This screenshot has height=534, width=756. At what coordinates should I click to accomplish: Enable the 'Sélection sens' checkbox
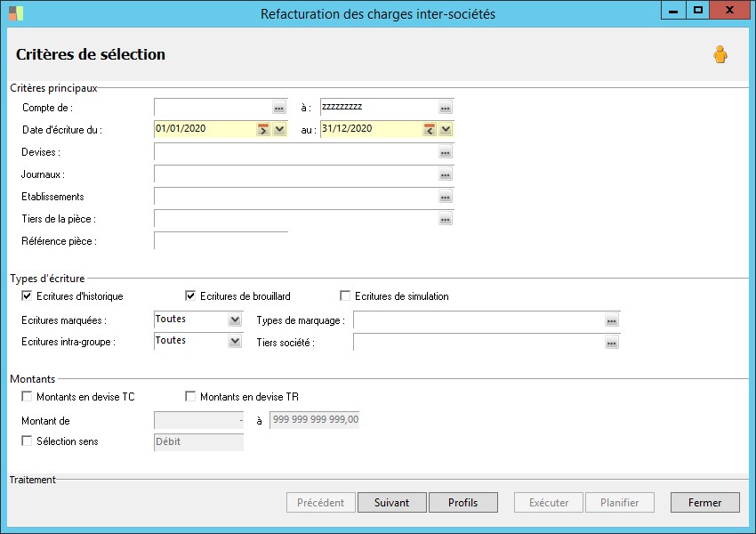pyautogui.click(x=27, y=441)
